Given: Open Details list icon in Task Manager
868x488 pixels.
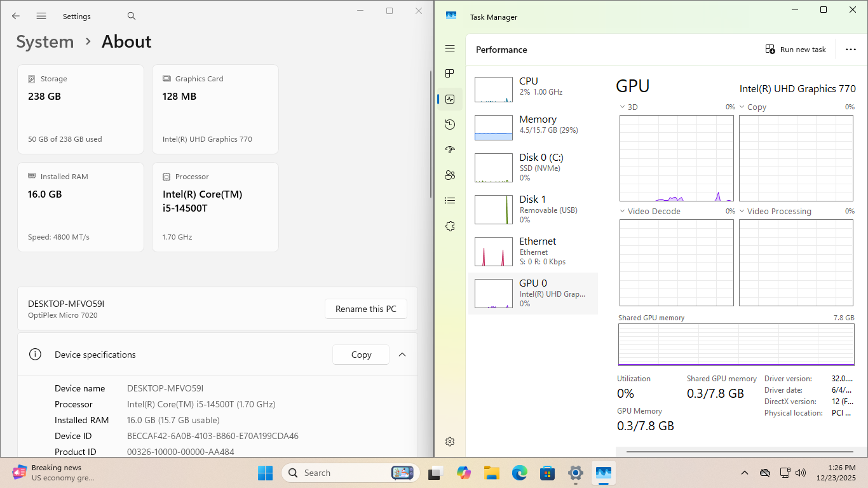Looking at the screenshot, I should click(450, 201).
